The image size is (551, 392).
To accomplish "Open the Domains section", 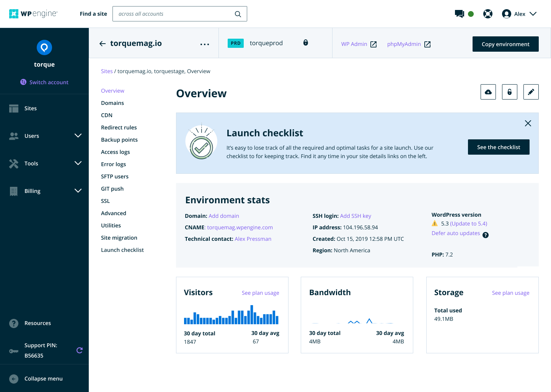I will click(112, 103).
